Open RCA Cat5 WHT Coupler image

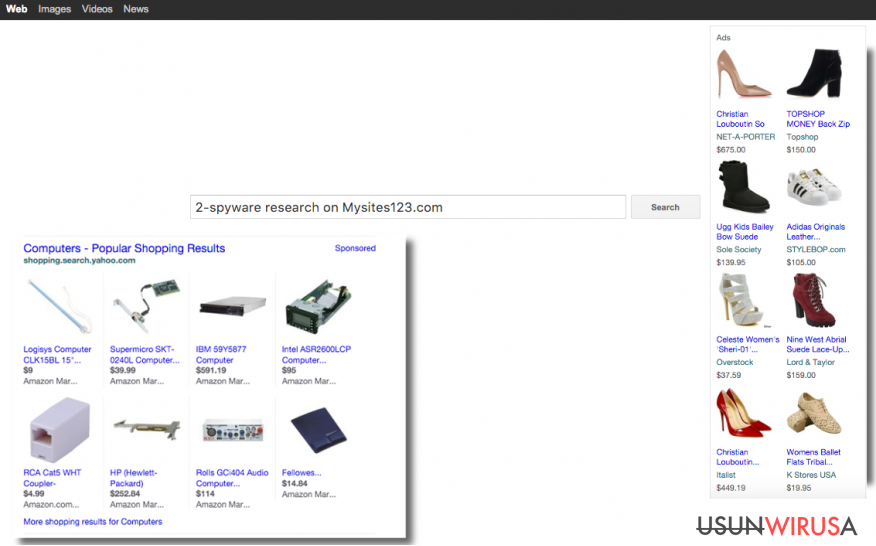click(x=60, y=430)
